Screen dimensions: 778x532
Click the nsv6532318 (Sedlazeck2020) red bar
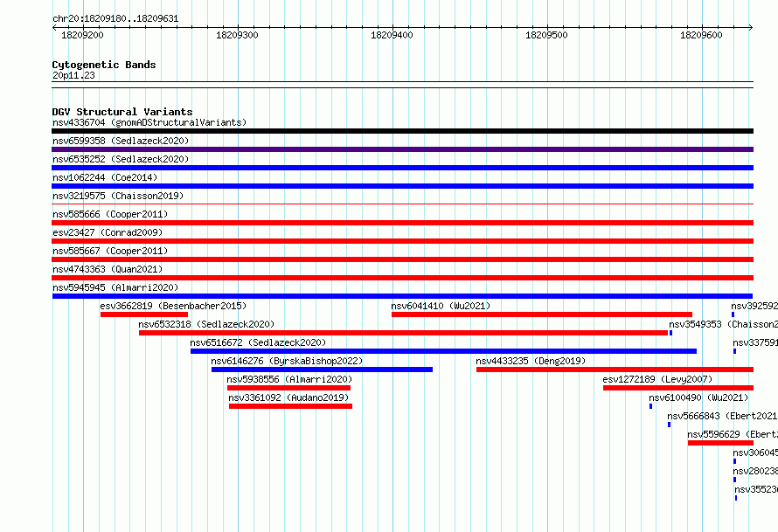[x=403, y=333]
